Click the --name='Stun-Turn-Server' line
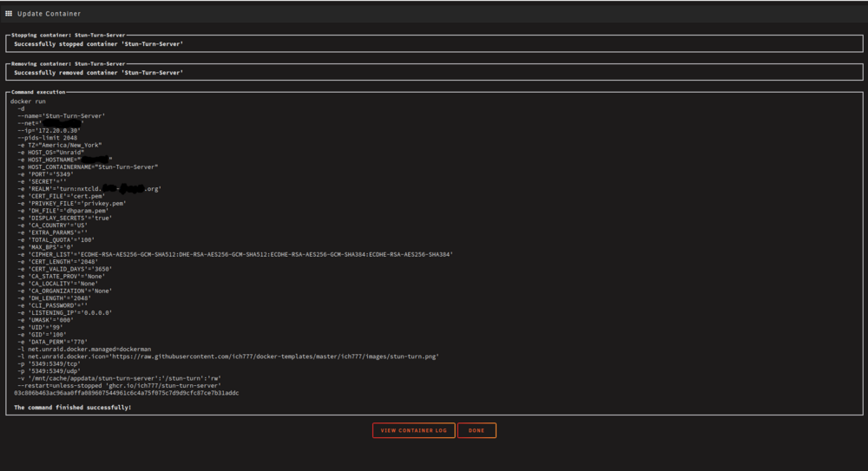This screenshot has width=868, height=471. [61, 115]
